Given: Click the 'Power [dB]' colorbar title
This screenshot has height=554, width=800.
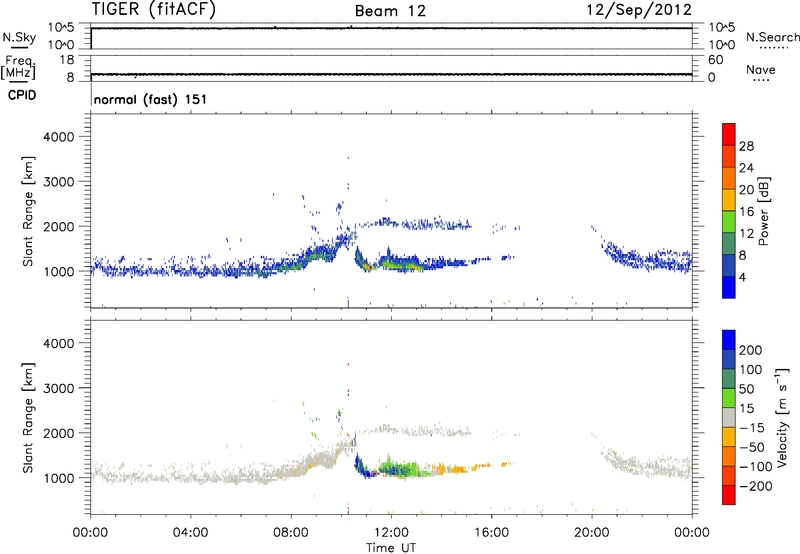Looking at the screenshot, I should 764,211.
